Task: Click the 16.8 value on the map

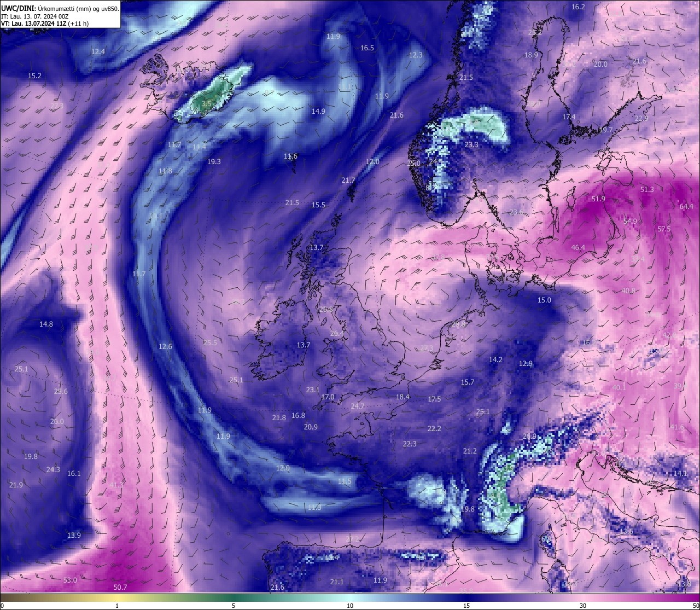Action: 298,415
